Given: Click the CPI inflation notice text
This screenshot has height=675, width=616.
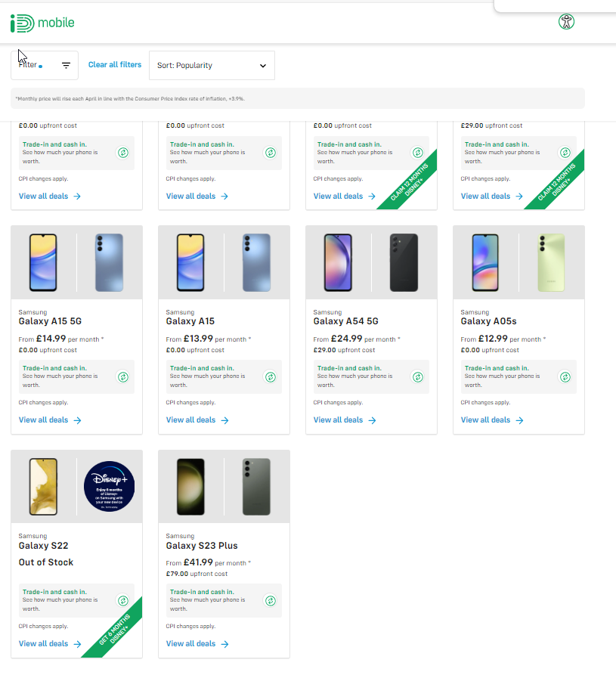Looking at the screenshot, I should pyautogui.click(x=130, y=98).
